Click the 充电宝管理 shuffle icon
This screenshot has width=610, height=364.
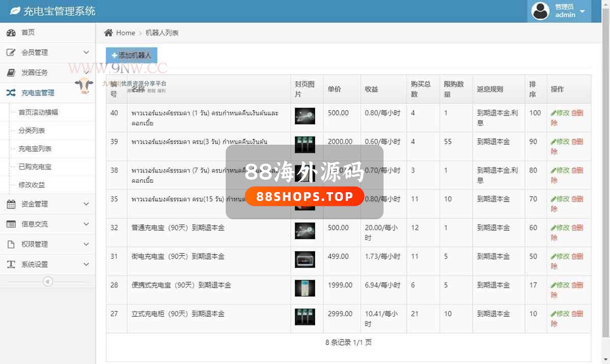tap(11, 93)
